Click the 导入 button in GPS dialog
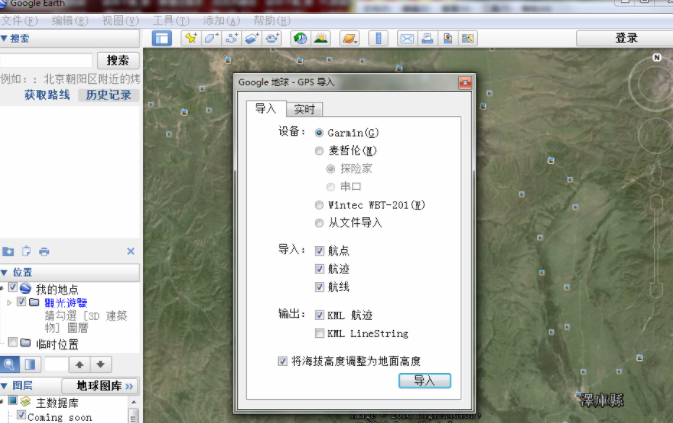Viewport: 673px width, 423px height. tap(424, 381)
